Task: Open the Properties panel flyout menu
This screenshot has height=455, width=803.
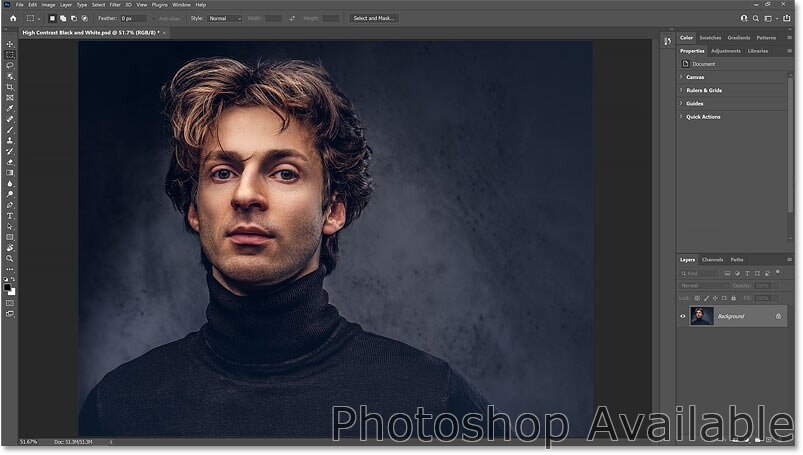Action: 789,51
